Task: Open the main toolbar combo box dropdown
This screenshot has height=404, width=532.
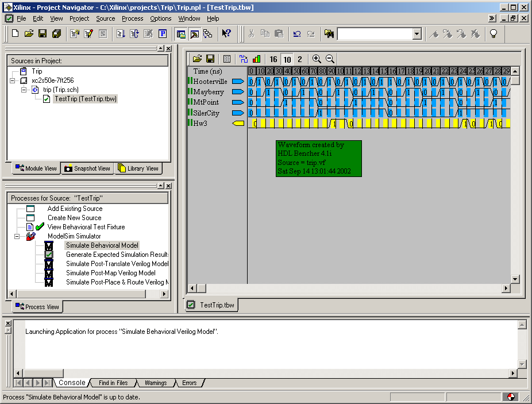Action: pos(417,34)
